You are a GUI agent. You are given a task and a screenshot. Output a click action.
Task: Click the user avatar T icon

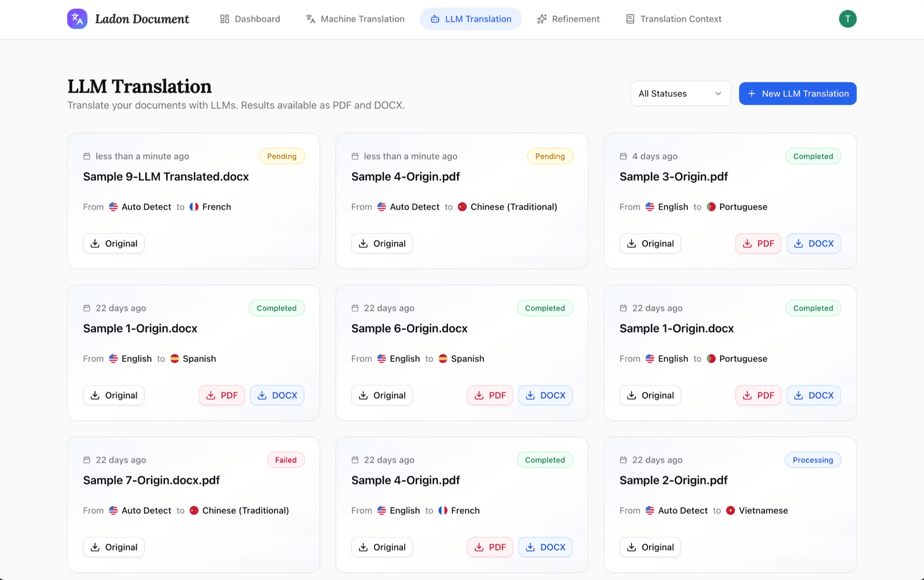click(847, 19)
